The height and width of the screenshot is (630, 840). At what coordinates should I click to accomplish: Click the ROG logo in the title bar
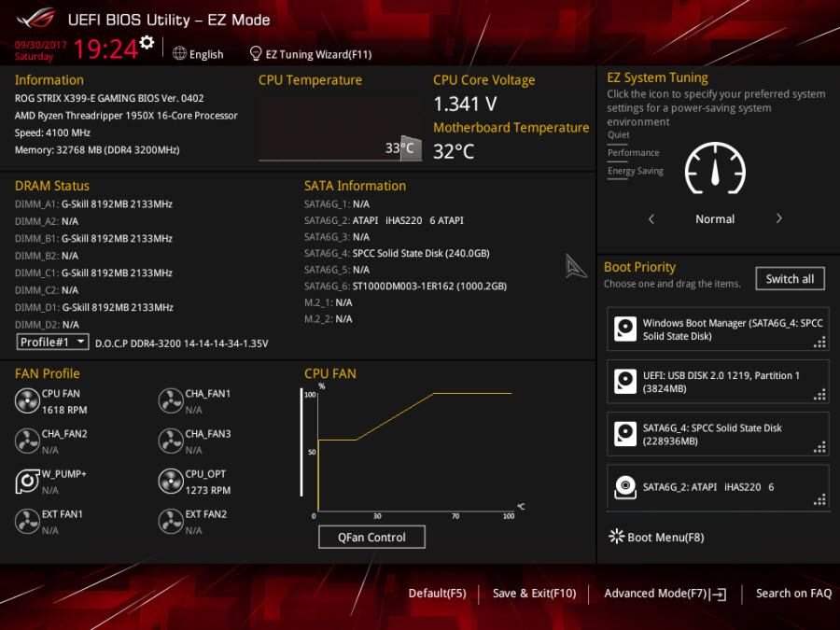(x=35, y=19)
